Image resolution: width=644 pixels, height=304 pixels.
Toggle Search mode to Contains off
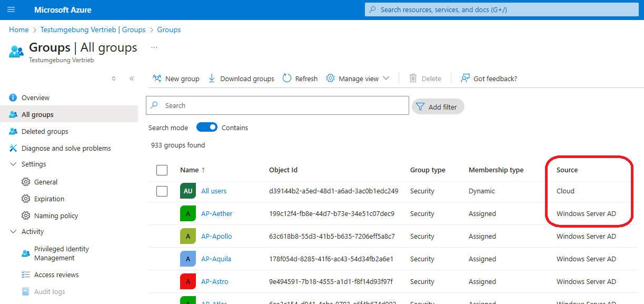tap(207, 127)
